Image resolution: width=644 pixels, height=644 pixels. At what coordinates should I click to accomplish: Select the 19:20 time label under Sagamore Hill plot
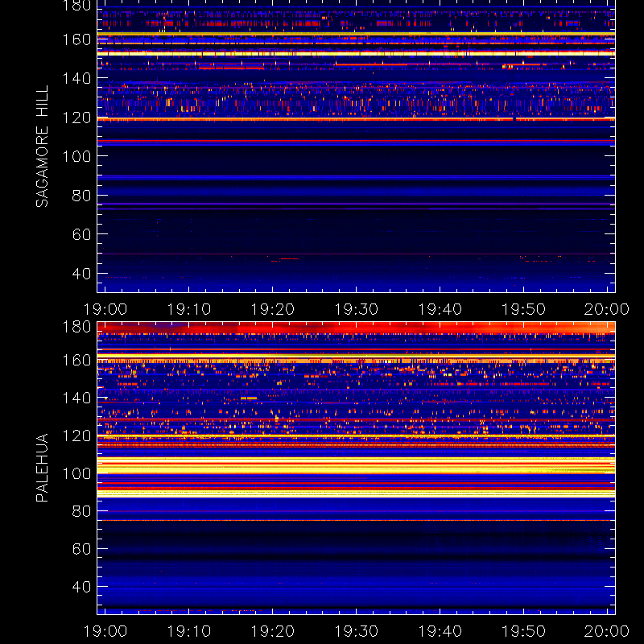point(273,309)
